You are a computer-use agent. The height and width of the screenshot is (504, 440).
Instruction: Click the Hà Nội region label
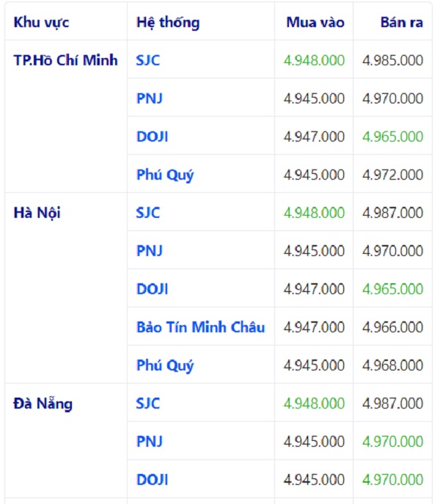coord(37,213)
